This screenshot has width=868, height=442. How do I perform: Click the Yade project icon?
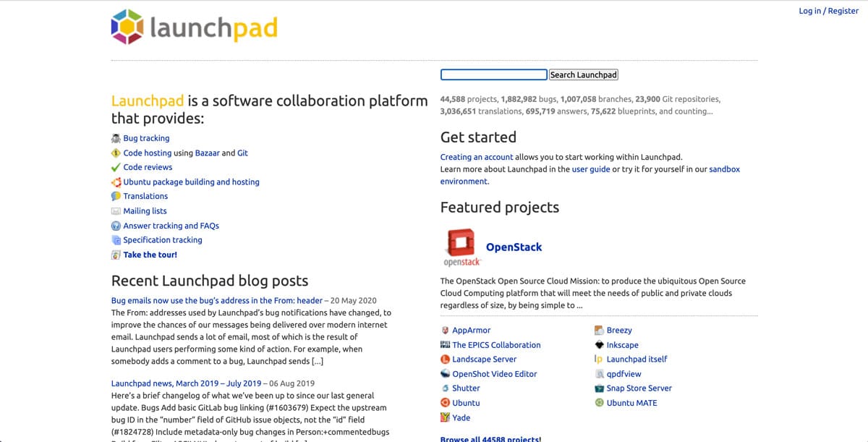(445, 417)
